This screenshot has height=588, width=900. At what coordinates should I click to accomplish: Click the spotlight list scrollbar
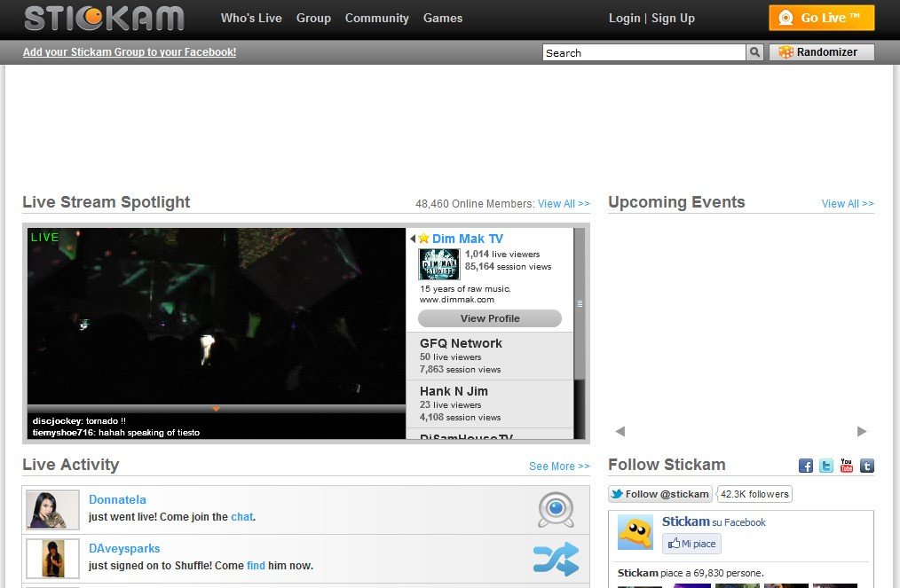[x=580, y=303]
